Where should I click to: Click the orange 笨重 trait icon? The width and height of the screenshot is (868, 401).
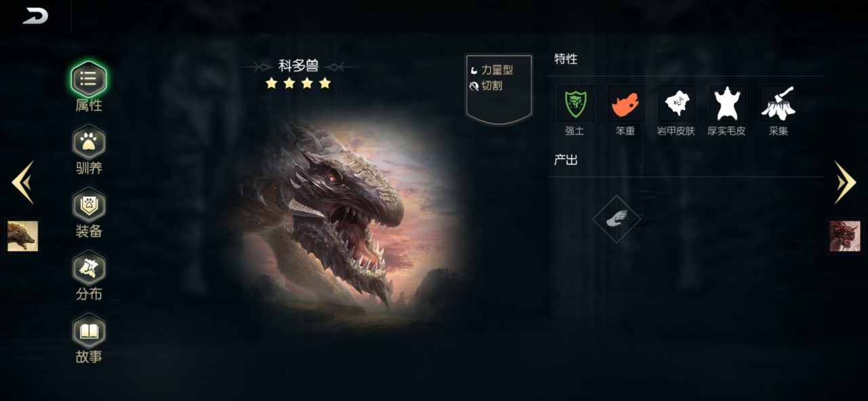coord(626,104)
